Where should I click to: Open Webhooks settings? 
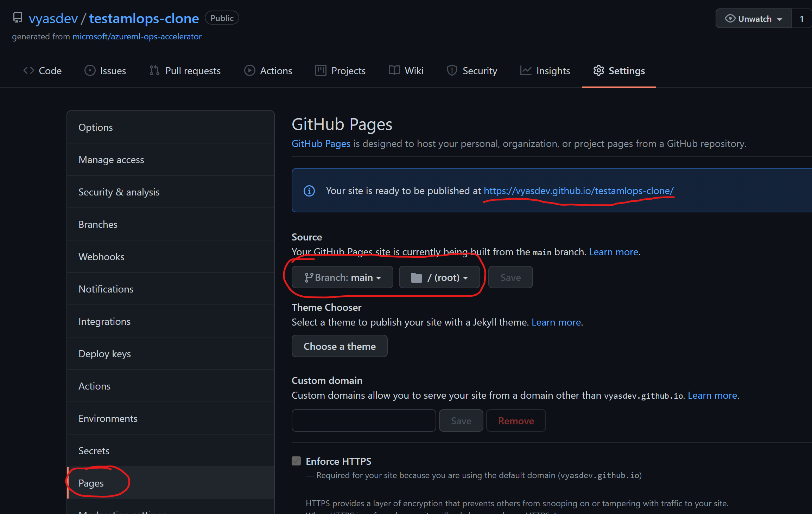pyautogui.click(x=171, y=257)
